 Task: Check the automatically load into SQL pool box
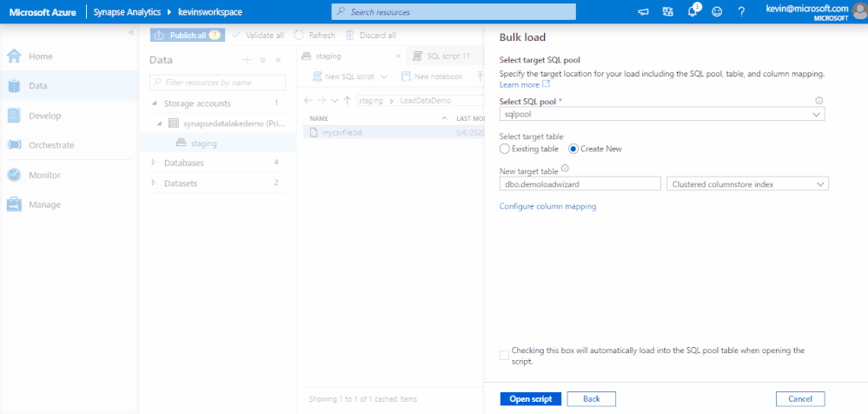click(x=504, y=355)
